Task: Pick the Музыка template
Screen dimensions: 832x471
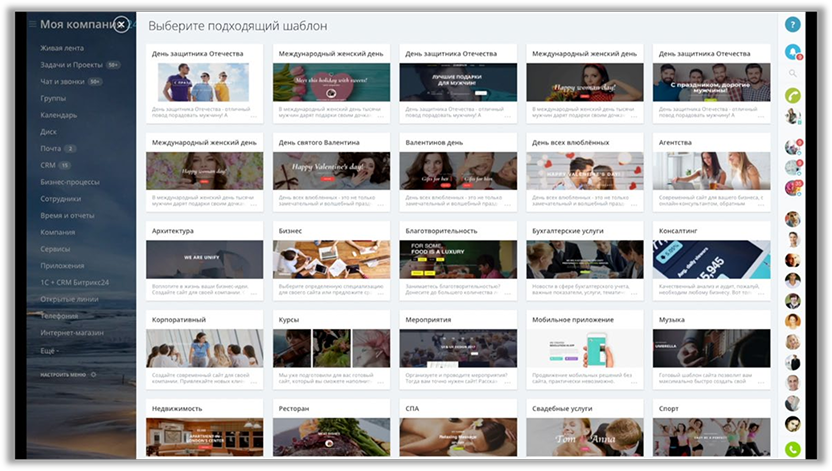Action: click(712, 350)
